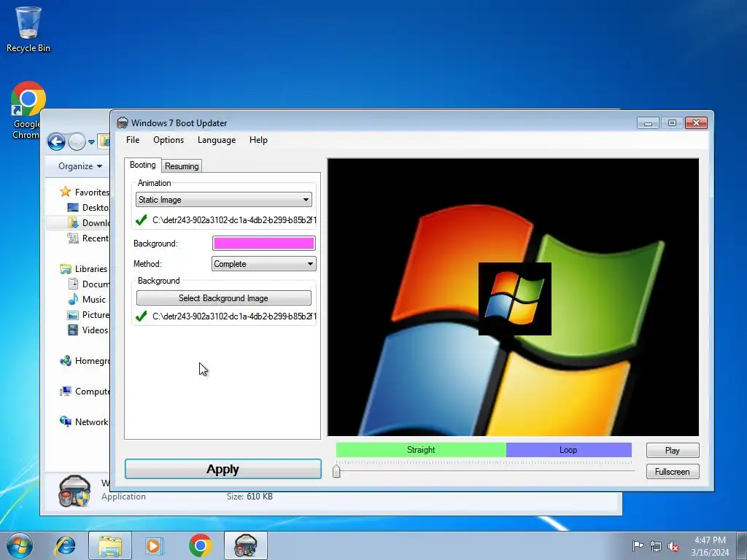Open the recent locations arrow in Explorer
The image size is (747, 560).
[91, 142]
